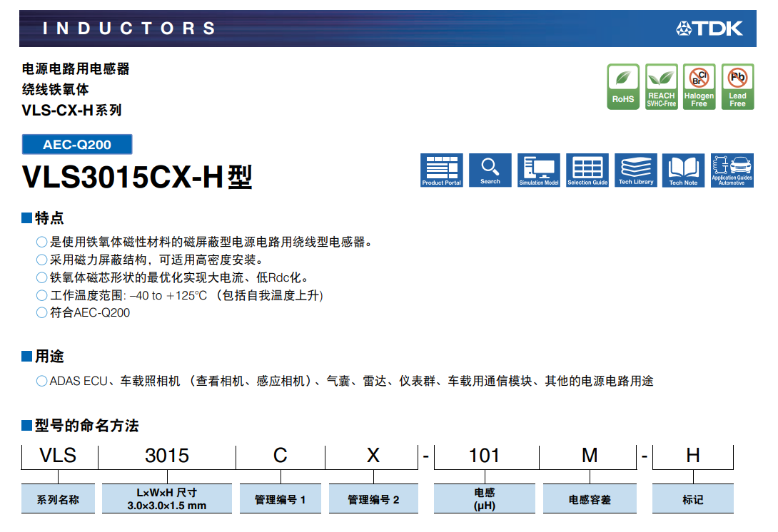Screen dimensions: 778x532
Task: Click the VLS3015CX-H型 product title
Action: 138,178
